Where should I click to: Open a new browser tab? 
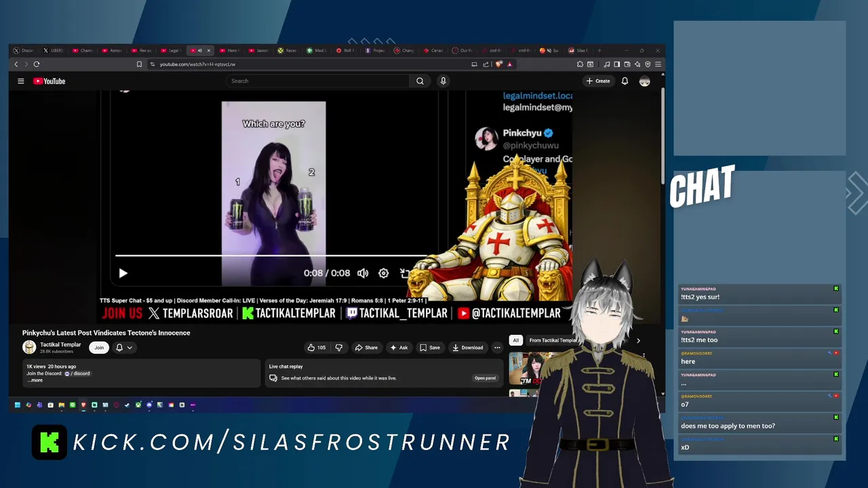[x=599, y=50]
